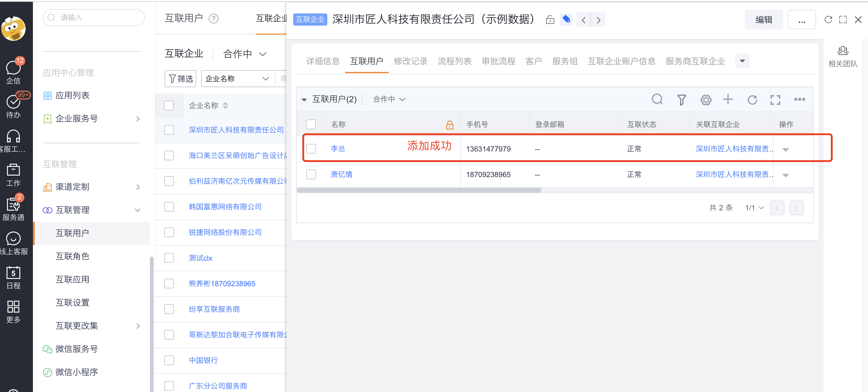868x392 pixels.
Task: Click the 请输入 search field
Action: [94, 17]
